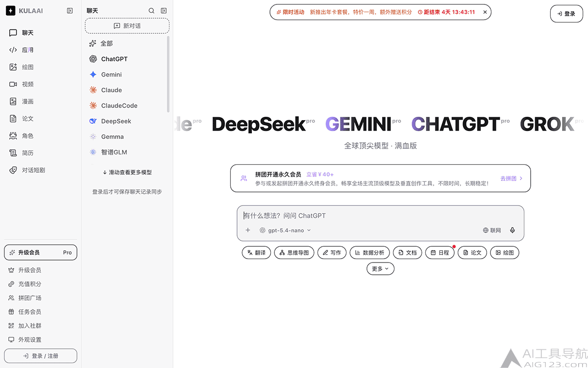The image size is (588, 368).
Task: Start a 新对话 new conversation
Action: pos(127,26)
